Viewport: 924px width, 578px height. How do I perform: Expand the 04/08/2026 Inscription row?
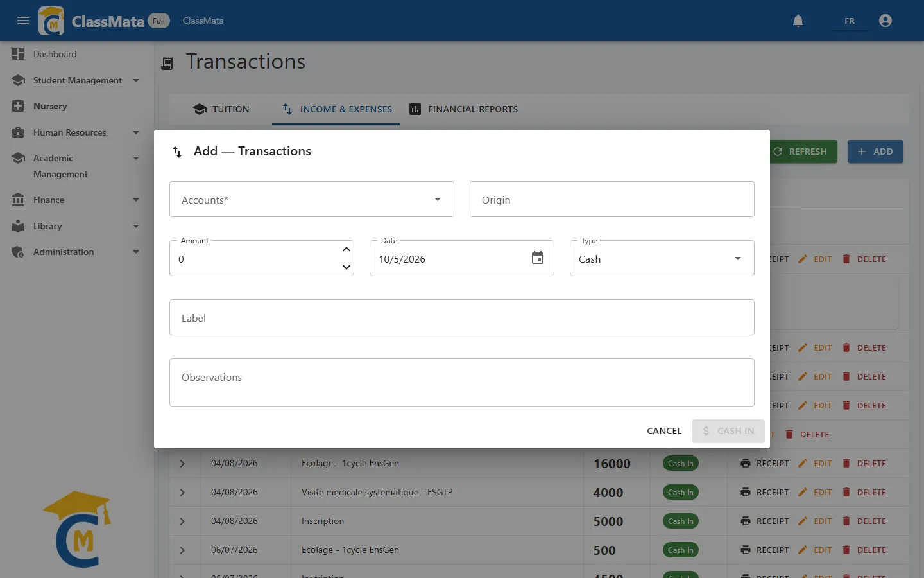182,521
